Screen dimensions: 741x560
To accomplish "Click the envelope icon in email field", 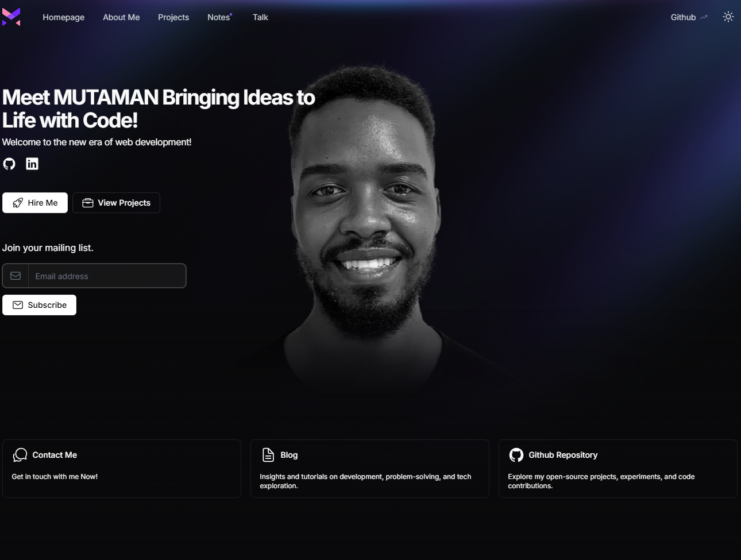I will pos(16,276).
